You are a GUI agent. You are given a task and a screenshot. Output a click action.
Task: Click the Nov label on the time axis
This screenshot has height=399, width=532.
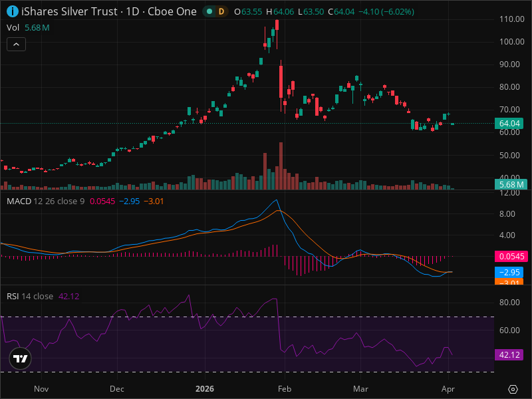pos(41,389)
